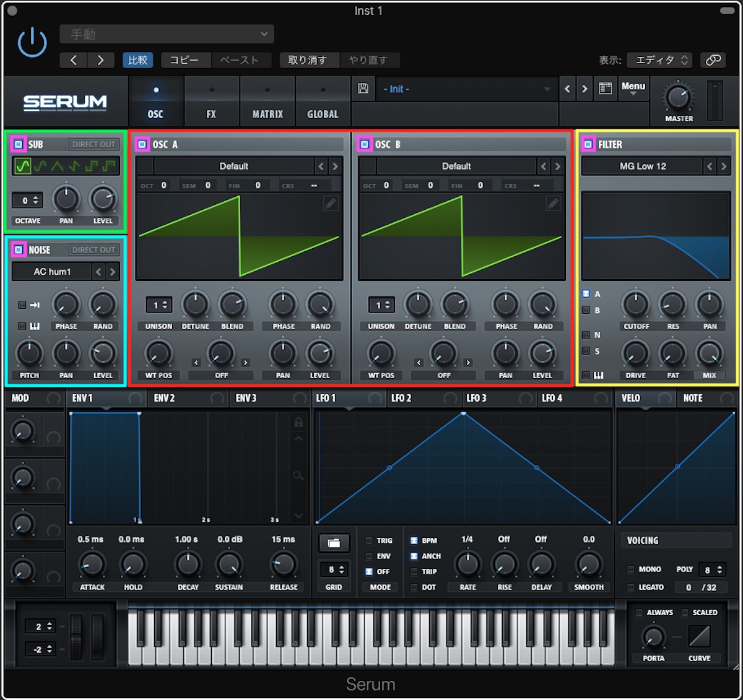Open the preset browser icon beside Menu
The height and width of the screenshot is (700, 743).
606,89
